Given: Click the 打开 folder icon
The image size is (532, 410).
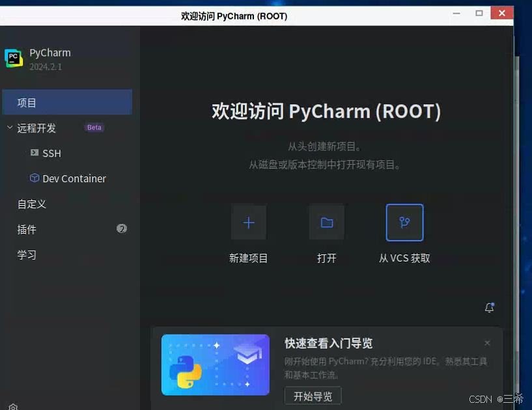Looking at the screenshot, I should point(326,222).
